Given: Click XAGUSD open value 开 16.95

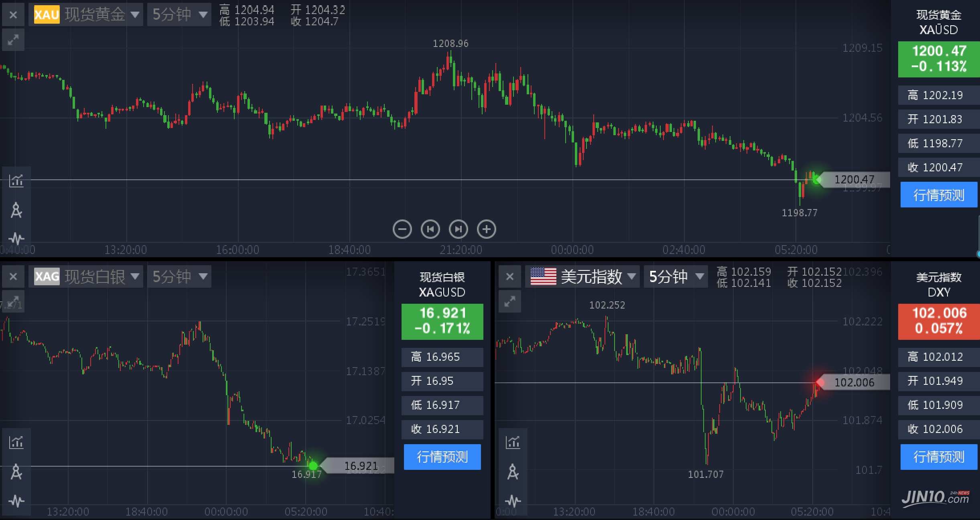Looking at the screenshot, I should 442,381.
